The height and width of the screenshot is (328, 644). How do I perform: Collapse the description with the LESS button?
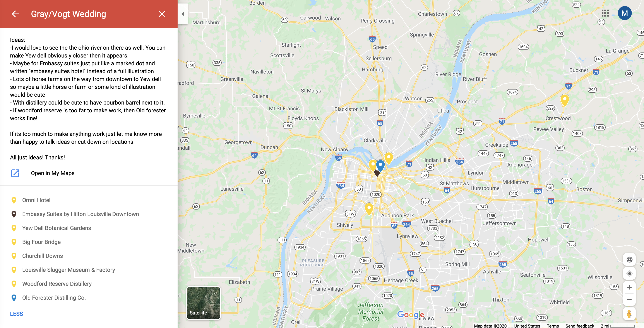coord(17,314)
